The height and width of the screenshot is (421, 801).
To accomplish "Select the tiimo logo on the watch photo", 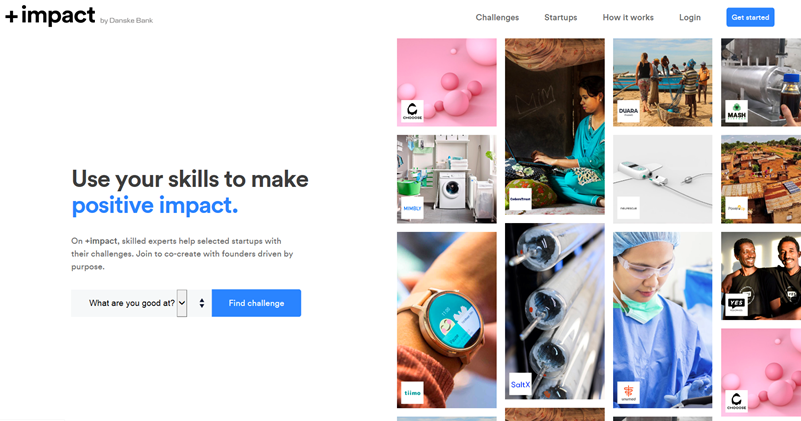I will 412,392.
